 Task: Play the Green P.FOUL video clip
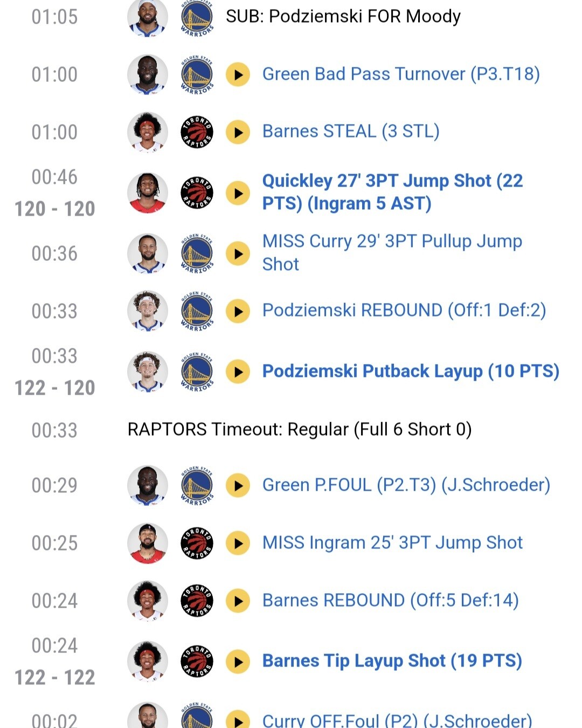coord(238,485)
